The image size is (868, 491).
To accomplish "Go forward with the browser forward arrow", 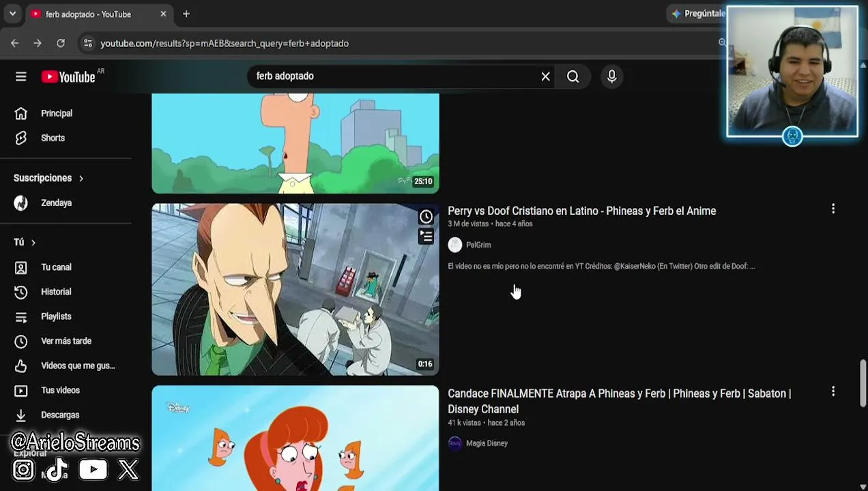I will coord(38,43).
